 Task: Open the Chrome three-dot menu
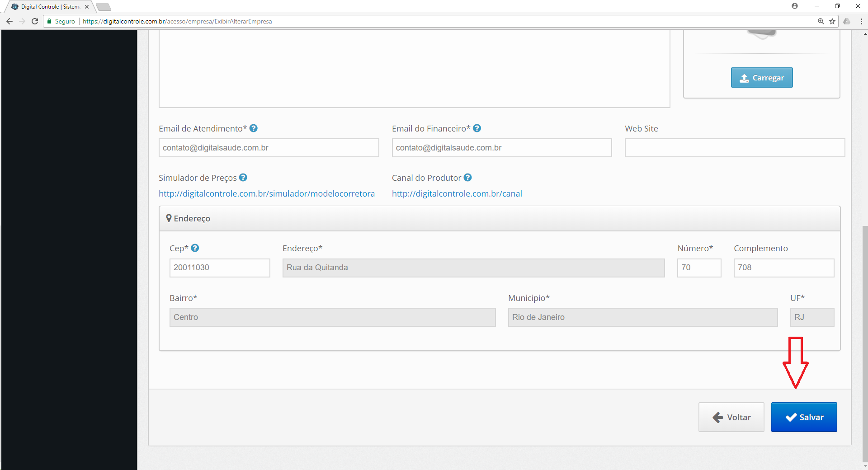pos(861,21)
